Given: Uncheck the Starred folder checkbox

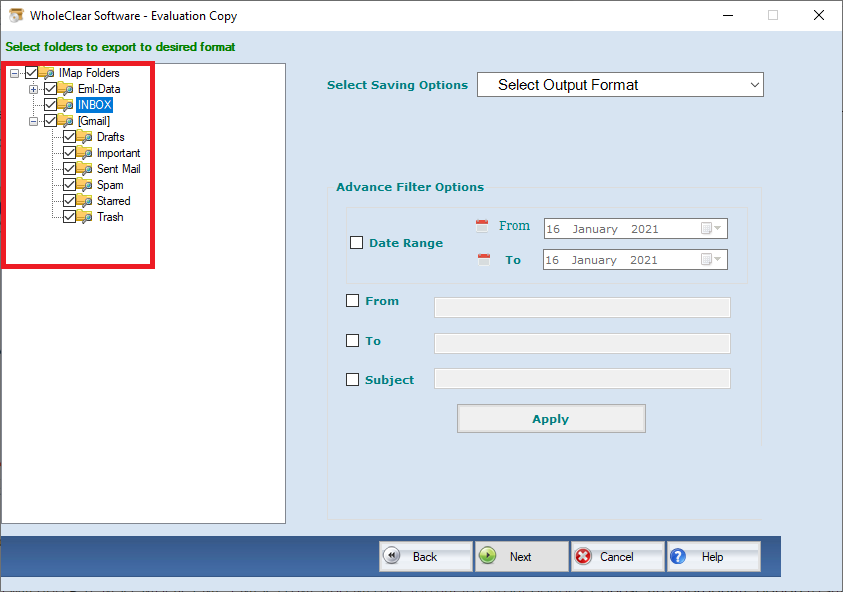Looking at the screenshot, I should [69, 201].
